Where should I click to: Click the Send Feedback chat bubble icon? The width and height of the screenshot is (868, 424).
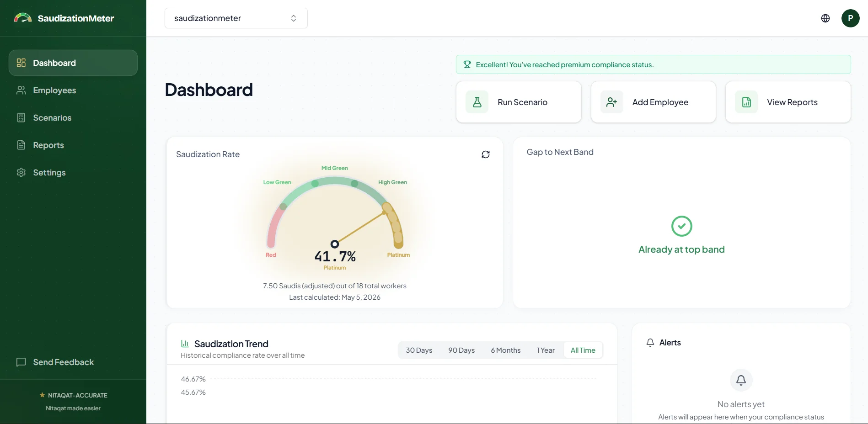click(x=21, y=362)
